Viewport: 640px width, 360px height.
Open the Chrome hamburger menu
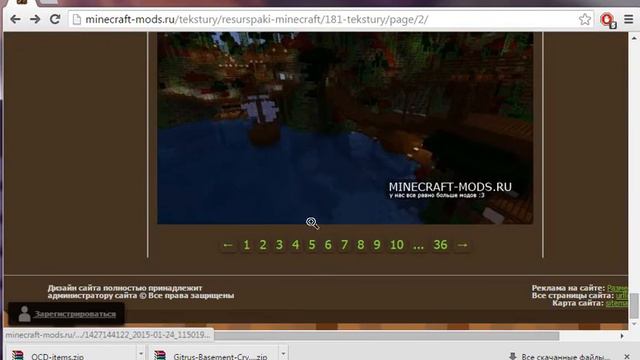pyautogui.click(x=629, y=19)
